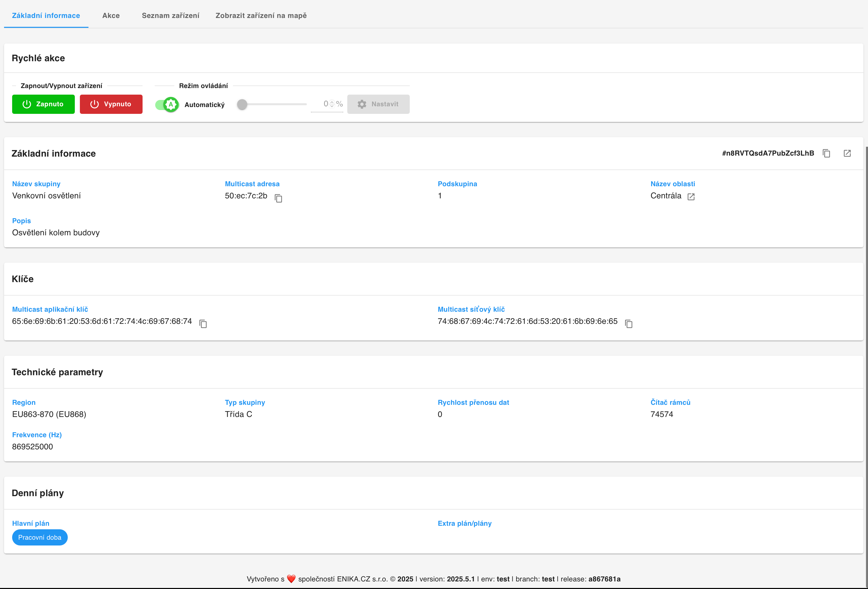Click the dimming level slider handle

(242, 104)
